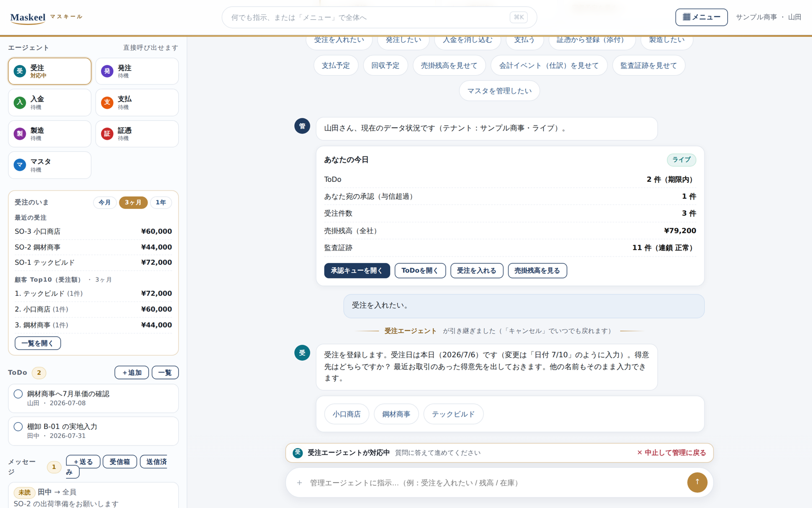
Task: Choose the テックビルド customer chip
Action: [x=453, y=414]
